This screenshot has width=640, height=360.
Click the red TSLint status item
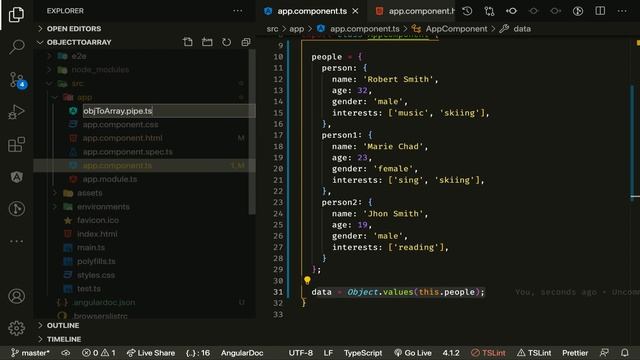click(488, 353)
